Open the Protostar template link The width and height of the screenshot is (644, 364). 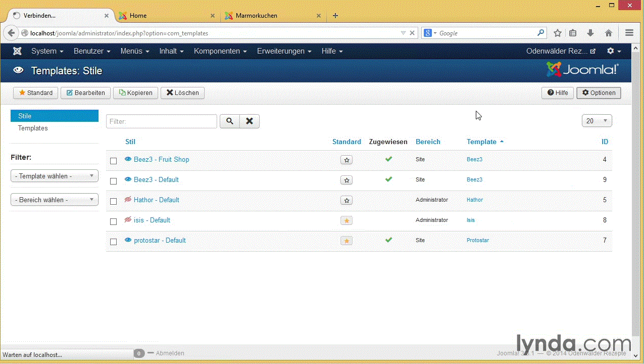pyautogui.click(x=478, y=240)
